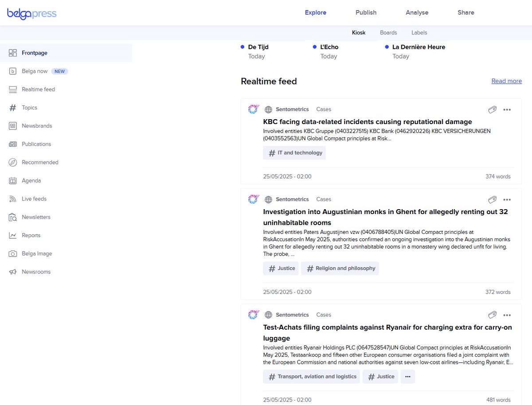Click the Publications sidebar icon
Viewport: 532px width, 405px height.
coord(13,144)
